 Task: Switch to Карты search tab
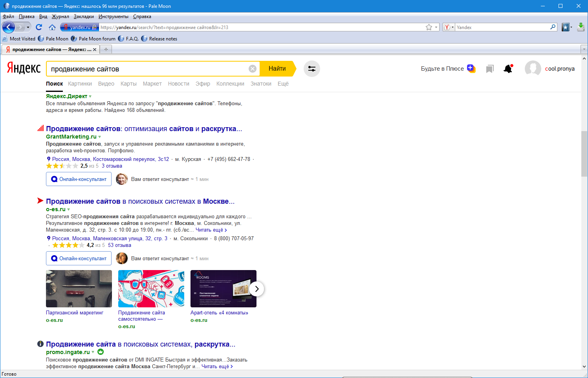pyautogui.click(x=128, y=84)
